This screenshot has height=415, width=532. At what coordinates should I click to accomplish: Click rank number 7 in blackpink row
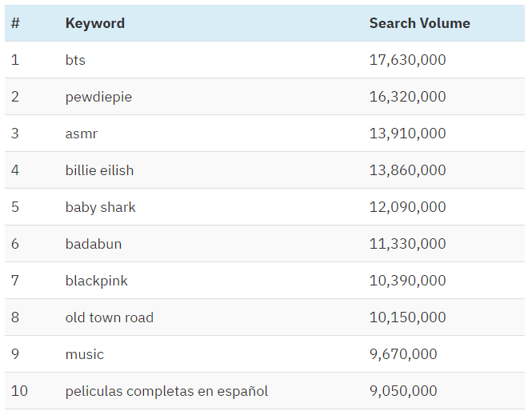tap(15, 281)
